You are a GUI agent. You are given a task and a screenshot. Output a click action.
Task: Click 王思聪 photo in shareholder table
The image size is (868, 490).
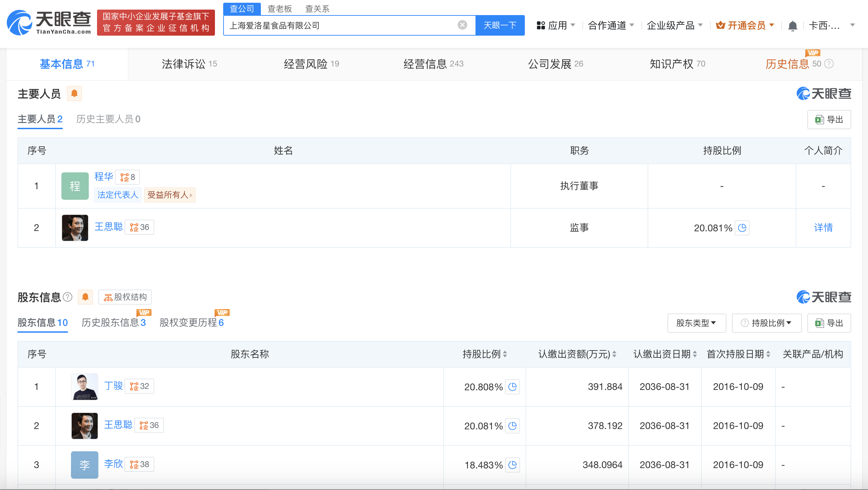click(x=85, y=426)
